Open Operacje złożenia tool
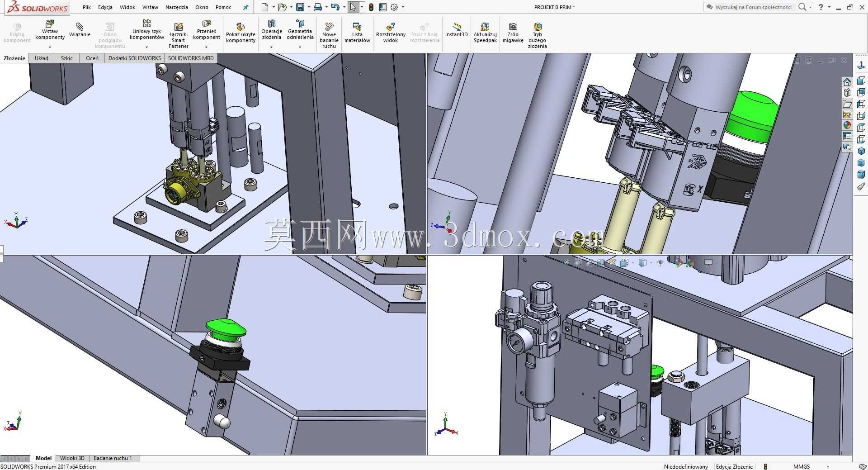The height and width of the screenshot is (470, 868). point(271,30)
